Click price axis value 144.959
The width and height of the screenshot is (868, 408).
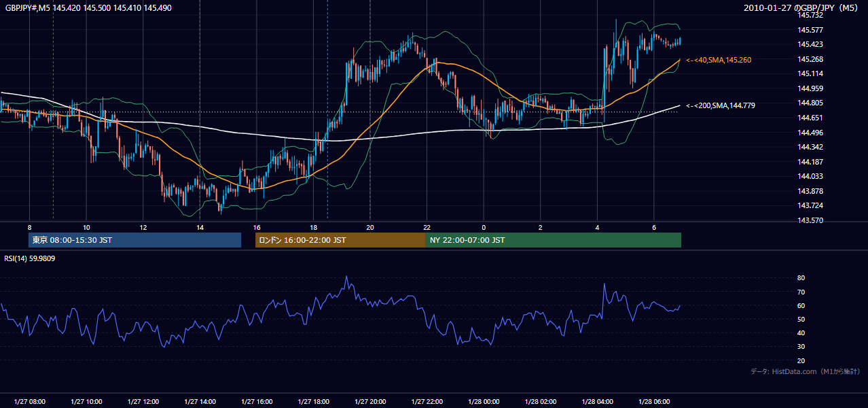click(810, 88)
